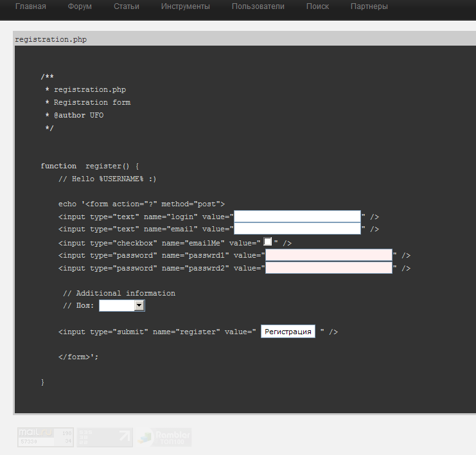The image size is (476, 455).
Task: Click the passwrd1 password field
Action: point(329,255)
